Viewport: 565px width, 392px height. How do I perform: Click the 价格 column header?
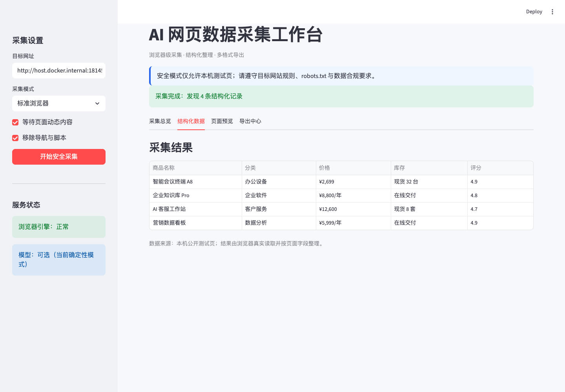354,168
